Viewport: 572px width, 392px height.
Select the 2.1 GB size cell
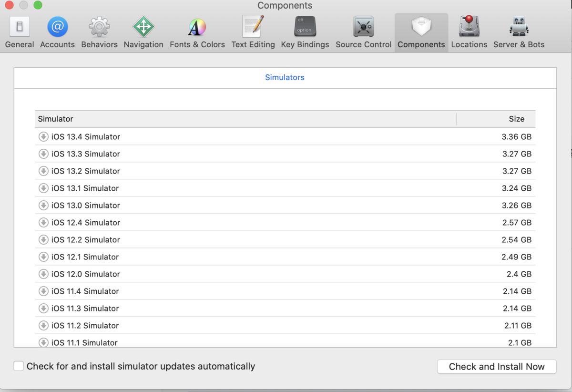(x=519, y=342)
